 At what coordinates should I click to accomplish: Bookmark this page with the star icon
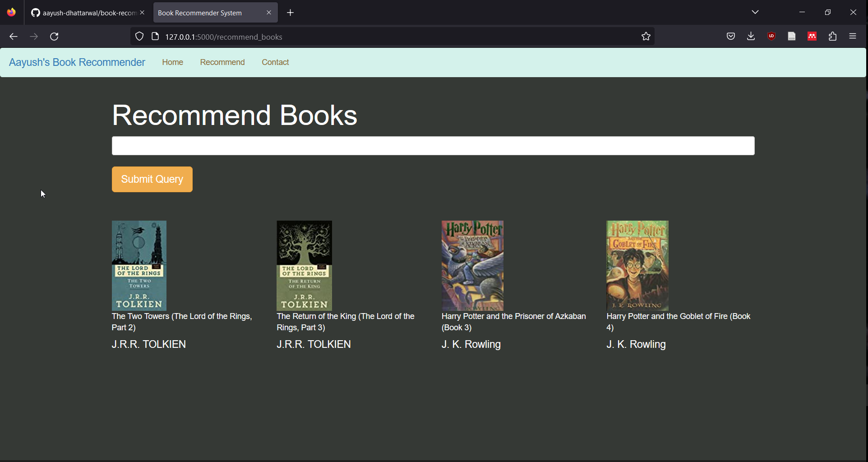pos(646,36)
